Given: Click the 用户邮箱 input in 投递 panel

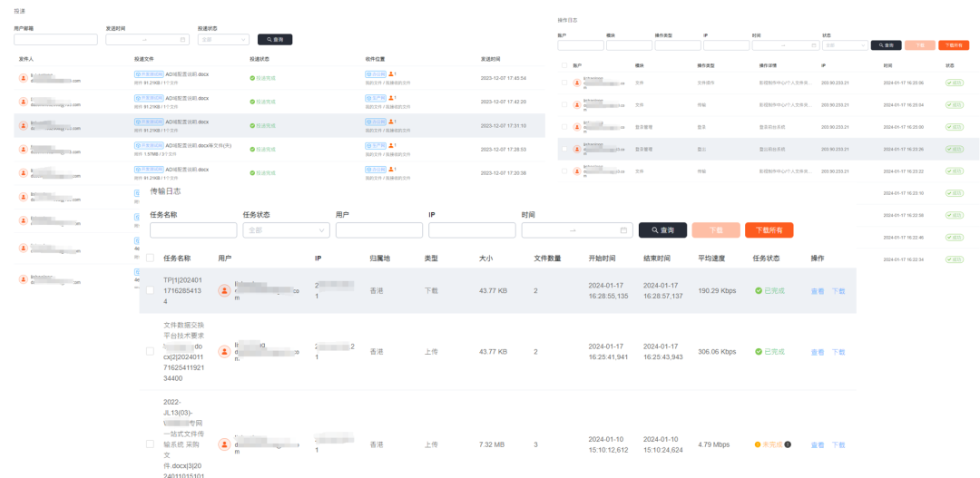Looking at the screenshot, I should (55, 40).
